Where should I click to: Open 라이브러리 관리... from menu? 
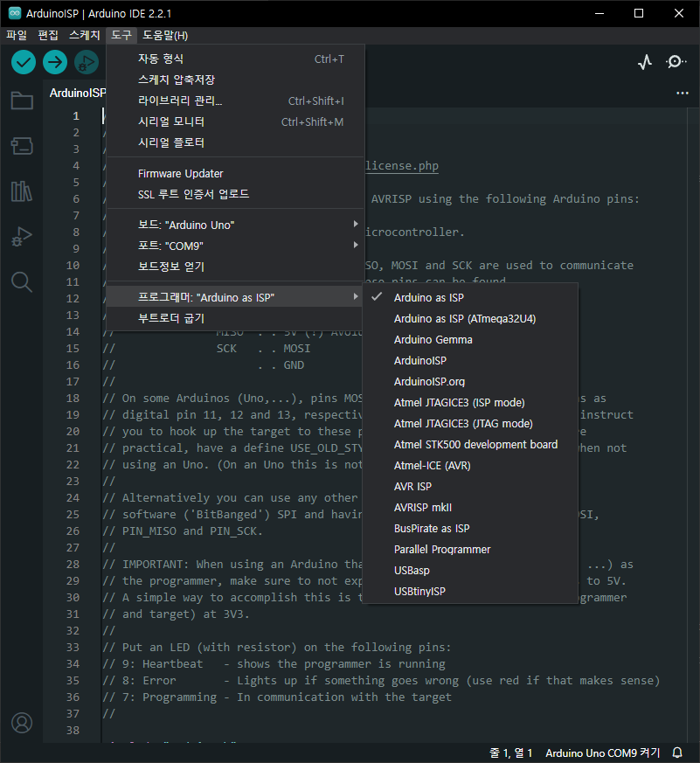pos(235,101)
